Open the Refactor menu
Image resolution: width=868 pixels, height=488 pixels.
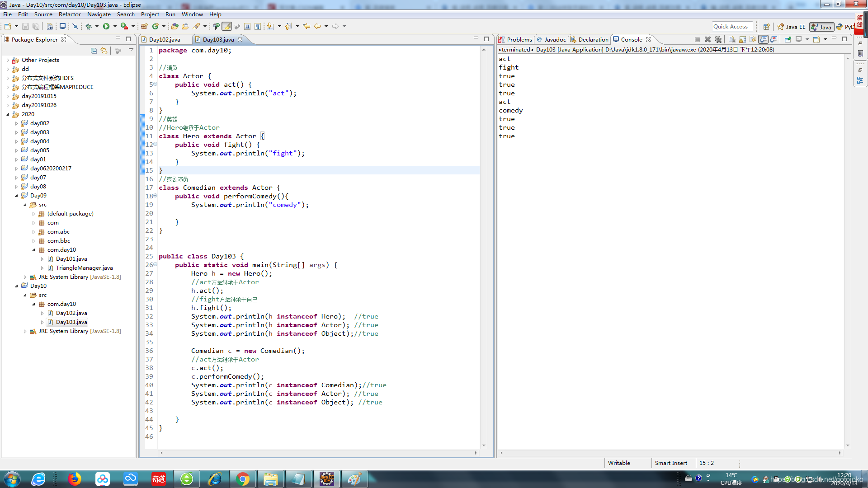point(69,14)
